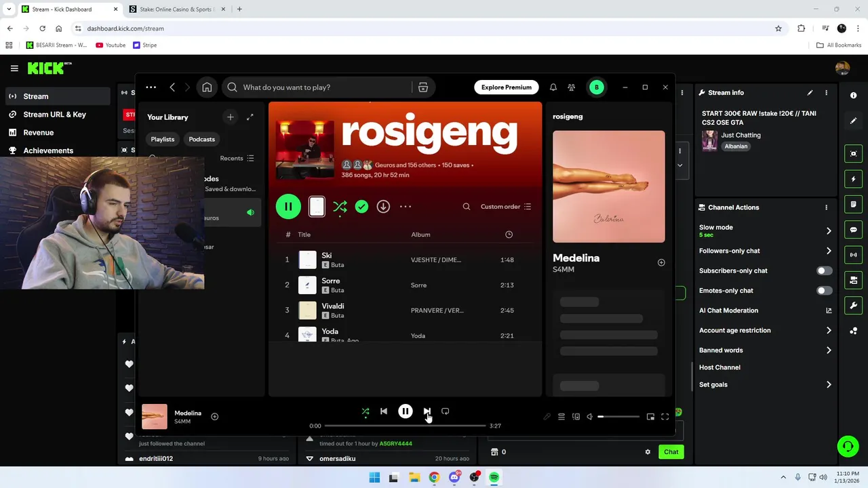This screenshot has width=868, height=488.
Task: Enter Spotify fullscreen mode
Action: pos(665,417)
